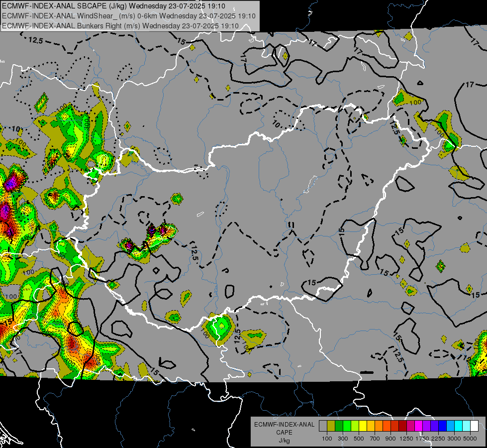Click the dark red swatch in the CAPE legend
The width and height of the screenshot is (487, 448).
coord(402,426)
